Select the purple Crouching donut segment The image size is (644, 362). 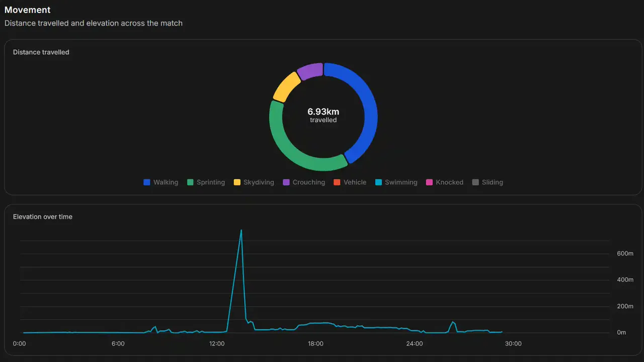(310, 71)
